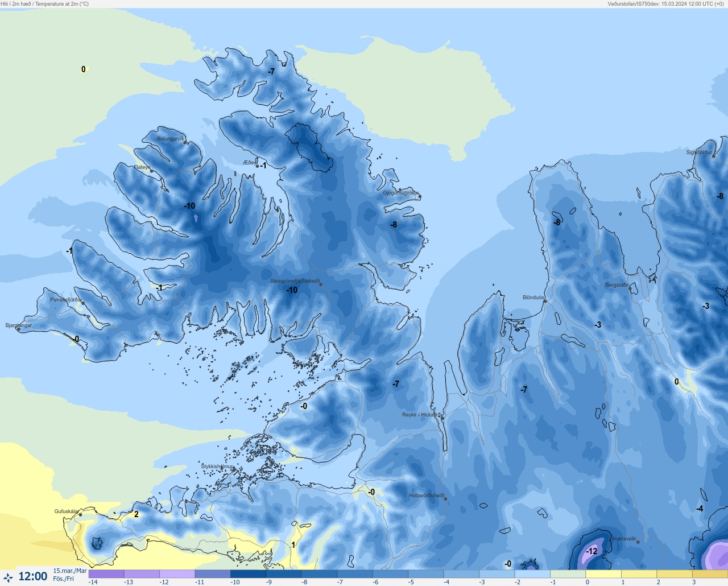This screenshot has width=728, height=586.
Task: Select the Flateyri station label
Action: 142,167
